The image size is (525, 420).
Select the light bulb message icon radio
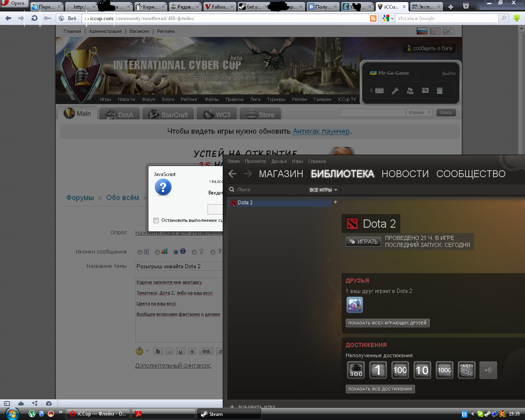click(194, 252)
